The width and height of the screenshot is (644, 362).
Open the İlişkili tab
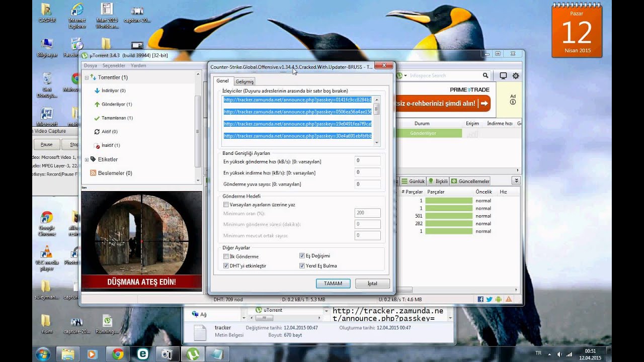tap(438, 181)
